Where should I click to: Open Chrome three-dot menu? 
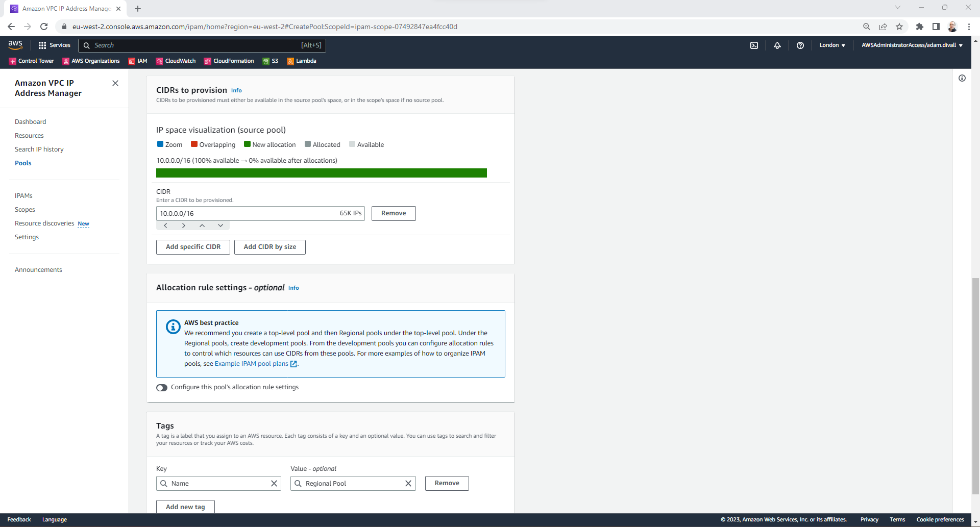pos(969,27)
